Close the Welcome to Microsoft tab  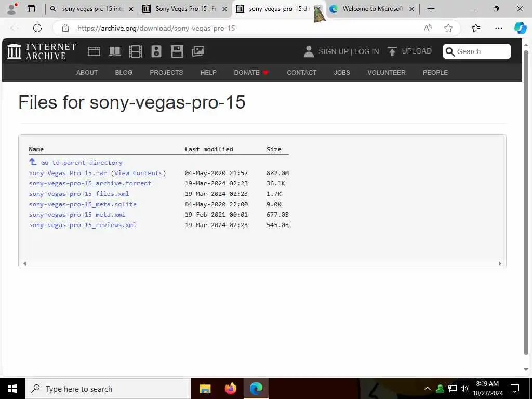(x=411, y=9)
